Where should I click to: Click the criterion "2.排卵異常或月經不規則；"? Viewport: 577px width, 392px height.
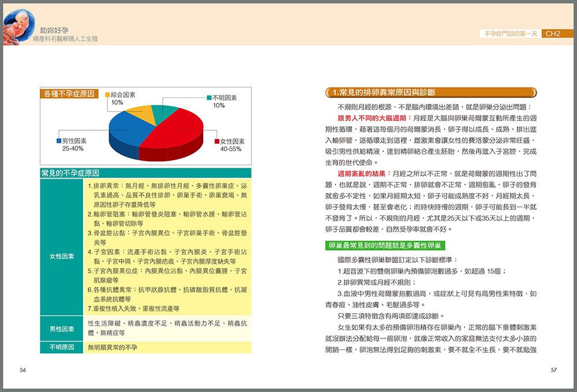(376, 282)
